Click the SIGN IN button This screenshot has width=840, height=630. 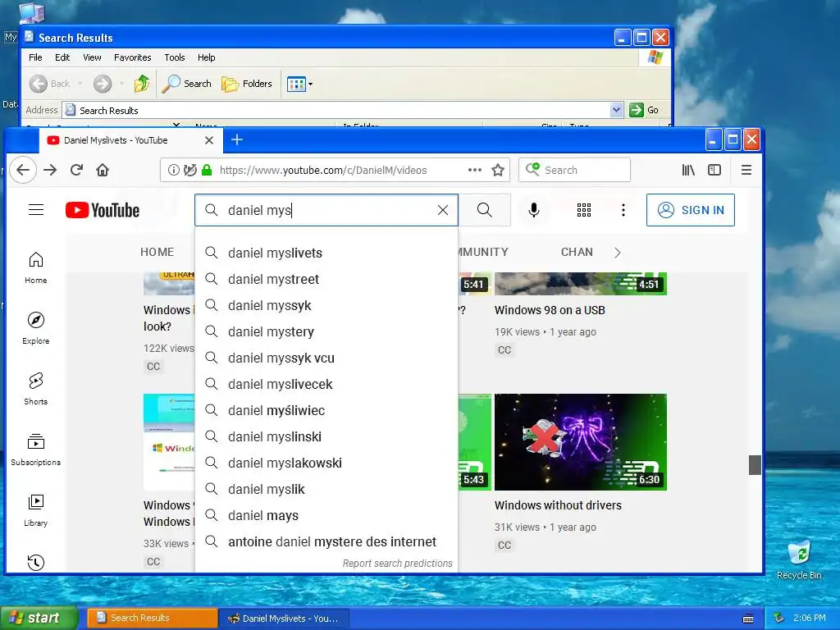(690, 210)
